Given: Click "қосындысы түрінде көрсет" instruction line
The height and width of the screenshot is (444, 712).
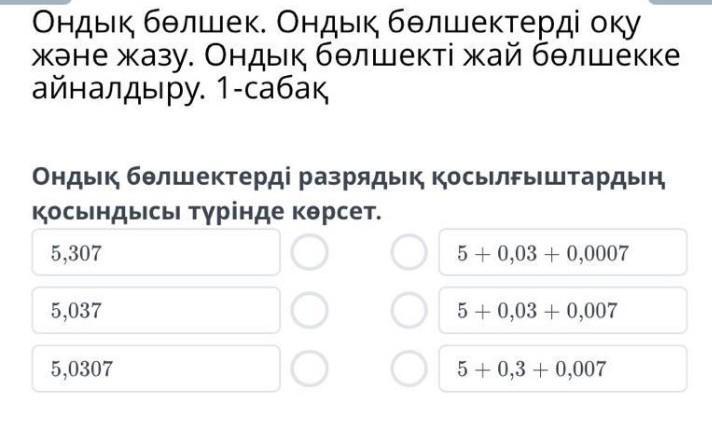Looking at the screenshot, I should tap(207, 212).
